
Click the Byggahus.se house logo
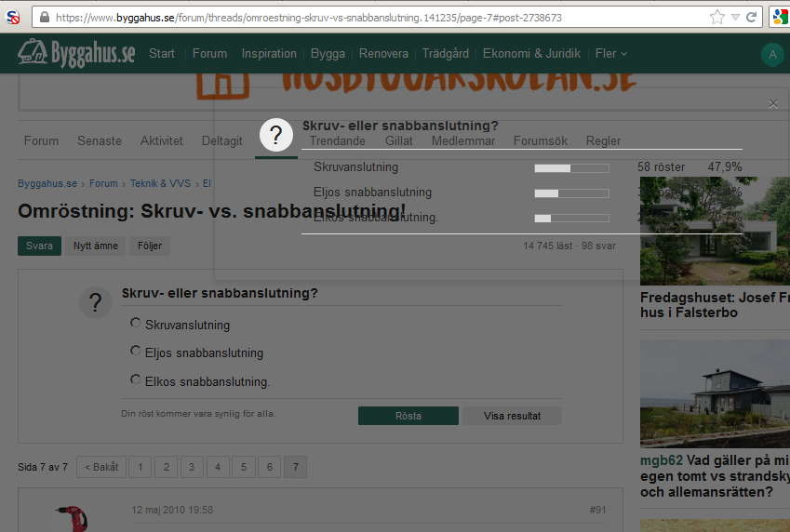click(x=33, y=53)
